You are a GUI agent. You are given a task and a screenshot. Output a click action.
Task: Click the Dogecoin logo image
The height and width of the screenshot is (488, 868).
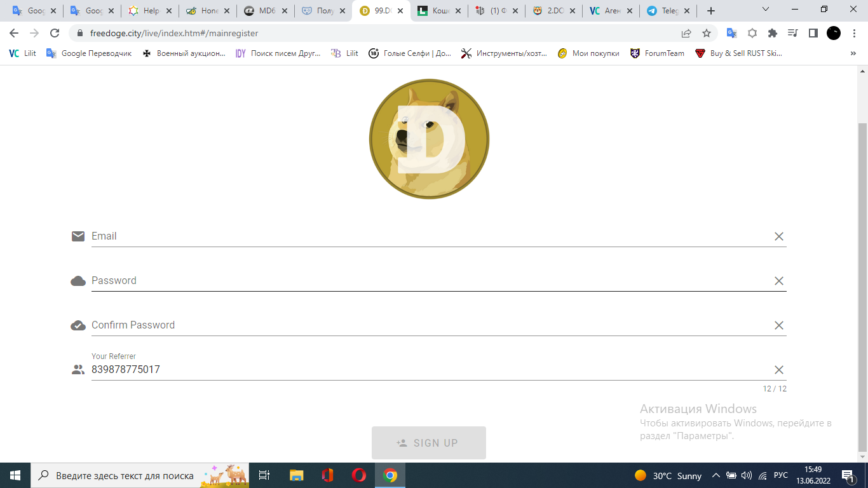[x=429, y=139]
